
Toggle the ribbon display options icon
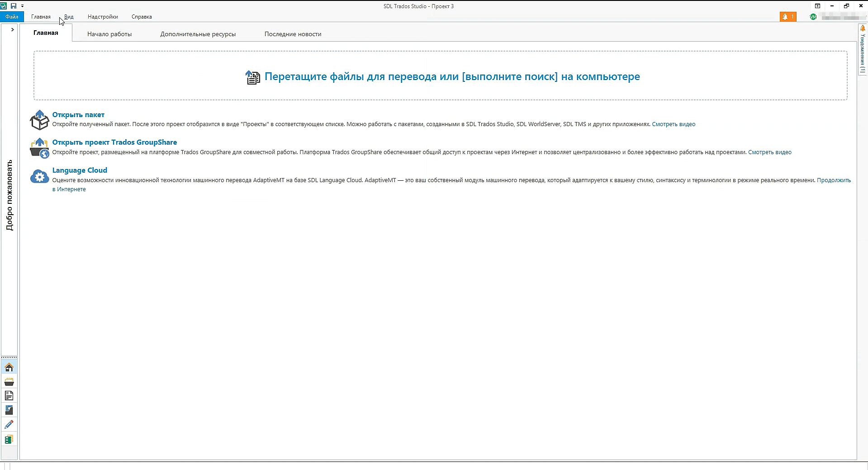tap(817, 6)
